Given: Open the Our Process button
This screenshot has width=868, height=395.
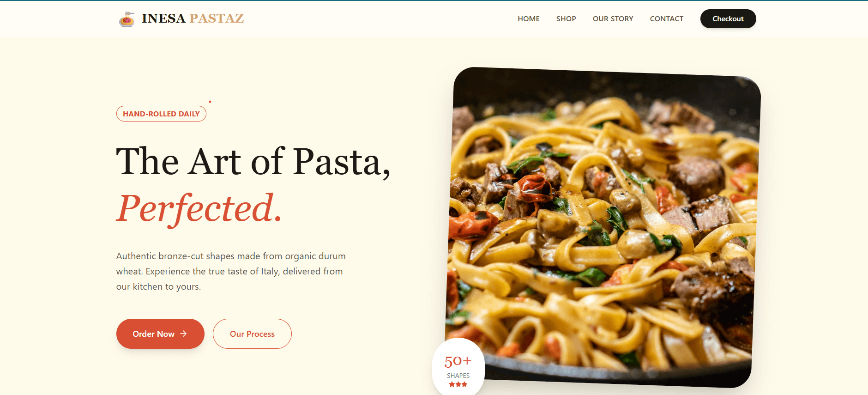Looking at the screenshot, I should point(252,334).
